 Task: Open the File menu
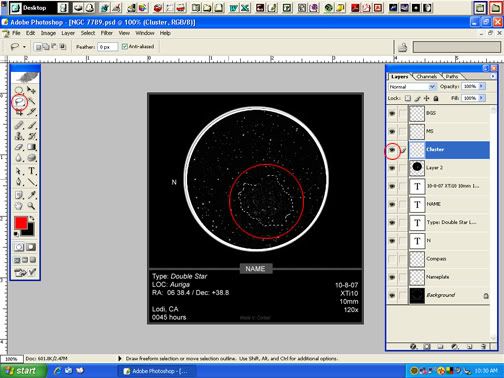16,33
